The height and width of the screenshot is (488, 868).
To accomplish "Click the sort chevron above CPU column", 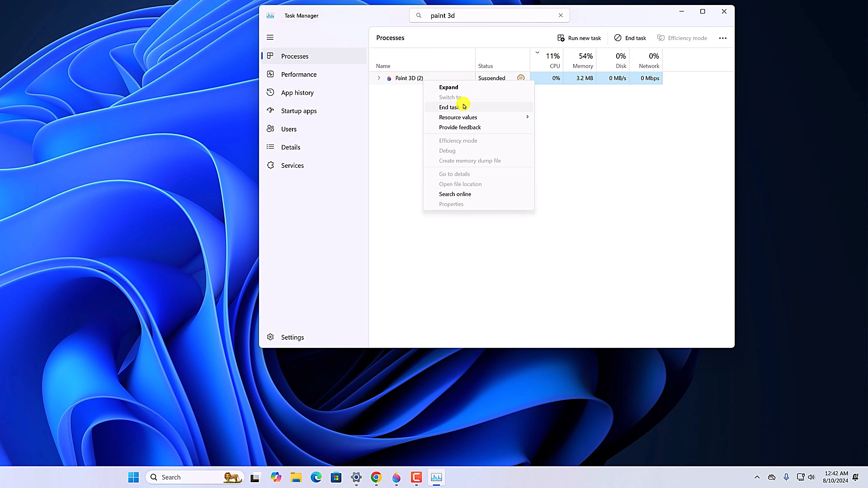I will (538, 52).
